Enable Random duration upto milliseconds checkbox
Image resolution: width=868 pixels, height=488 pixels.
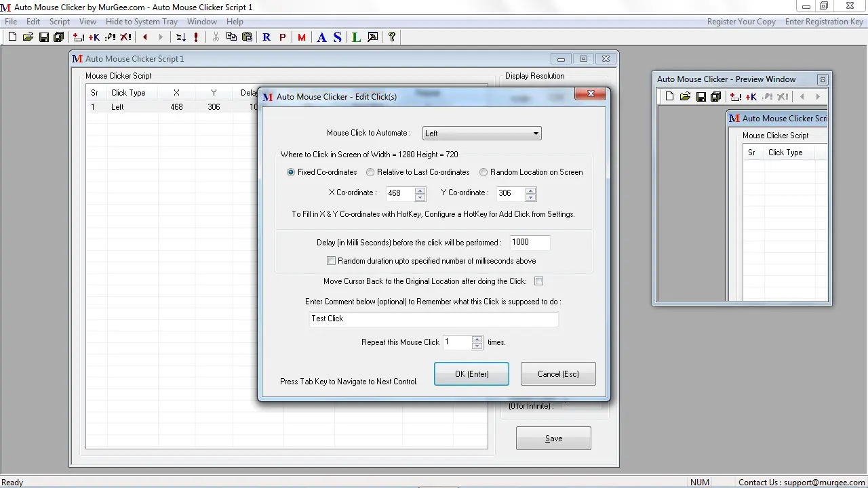point(332,261)
